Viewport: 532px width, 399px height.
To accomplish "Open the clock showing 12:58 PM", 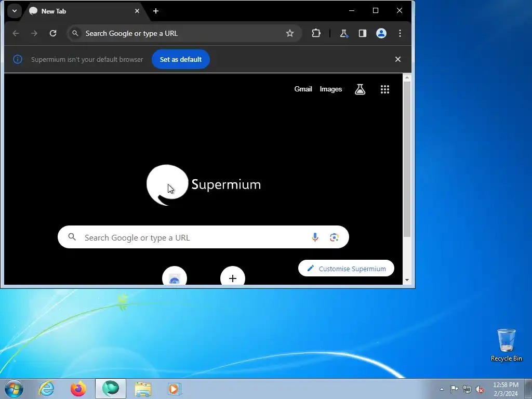I will click(506, 389).
